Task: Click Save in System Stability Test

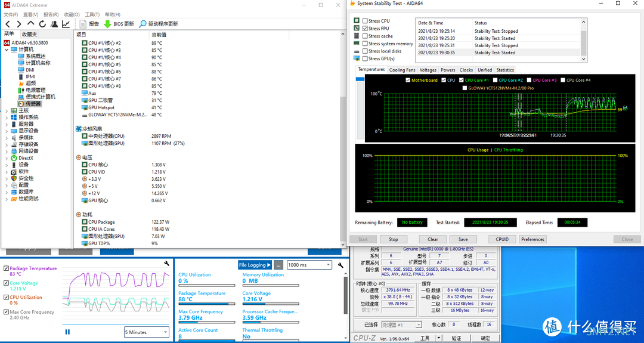Action: coord(463,239)
